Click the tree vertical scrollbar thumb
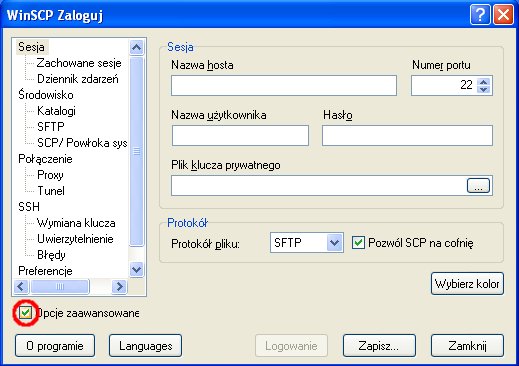This screenshot has width=519, height=366. (136, 152)
